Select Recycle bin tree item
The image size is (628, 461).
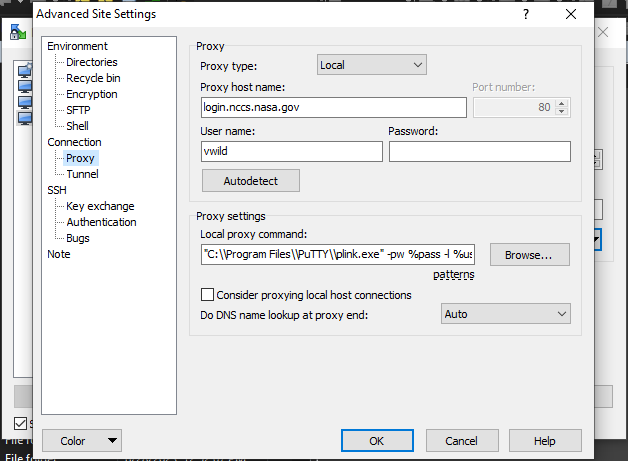pos(93,78)
